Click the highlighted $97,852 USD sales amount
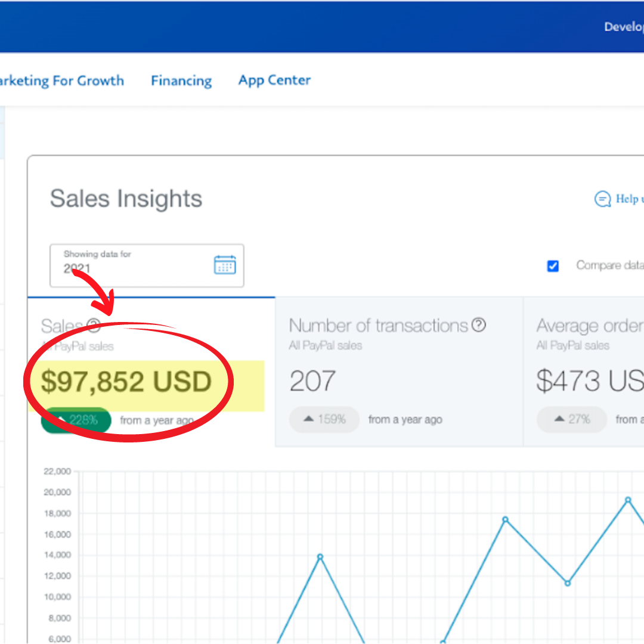644x644 pixels. [x=126, y=382]
